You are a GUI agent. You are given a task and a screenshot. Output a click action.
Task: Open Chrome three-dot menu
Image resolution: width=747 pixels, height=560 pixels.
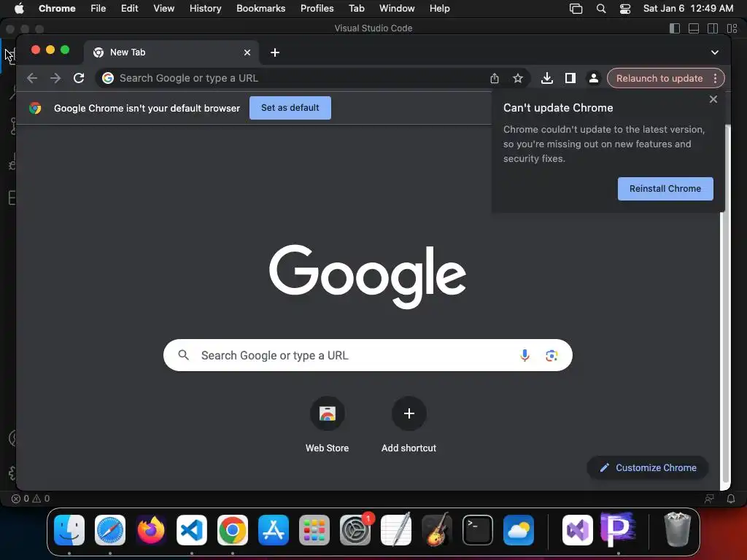point(715,78)
